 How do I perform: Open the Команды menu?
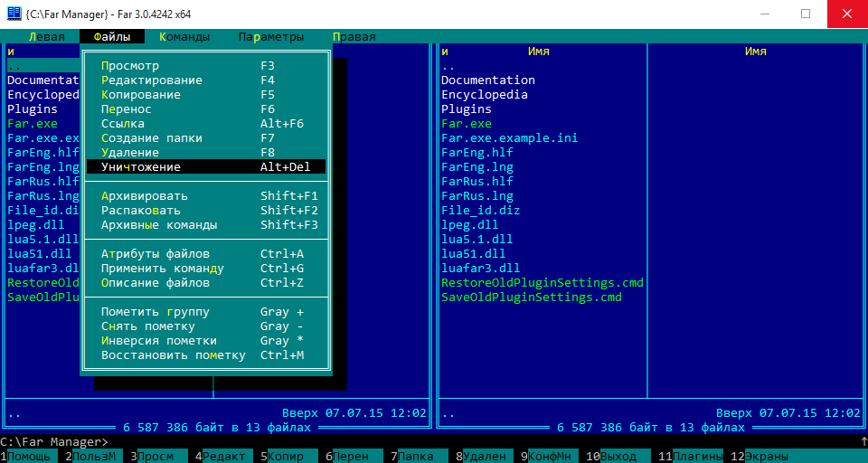tap(184, 37)
